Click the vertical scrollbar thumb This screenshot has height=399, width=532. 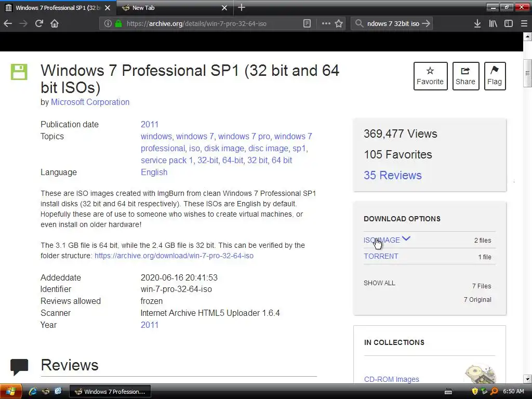(527, 73)
